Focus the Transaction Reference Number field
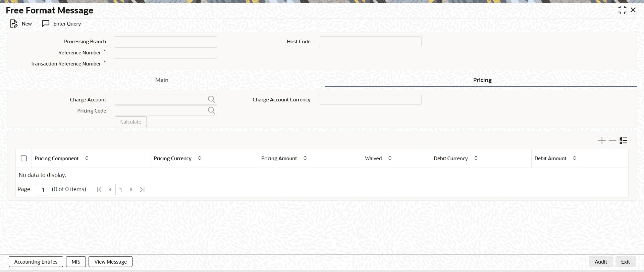Image resolution: width=644 pixels, height=272 pixels. pyautogui.click(x=166, y=64)
